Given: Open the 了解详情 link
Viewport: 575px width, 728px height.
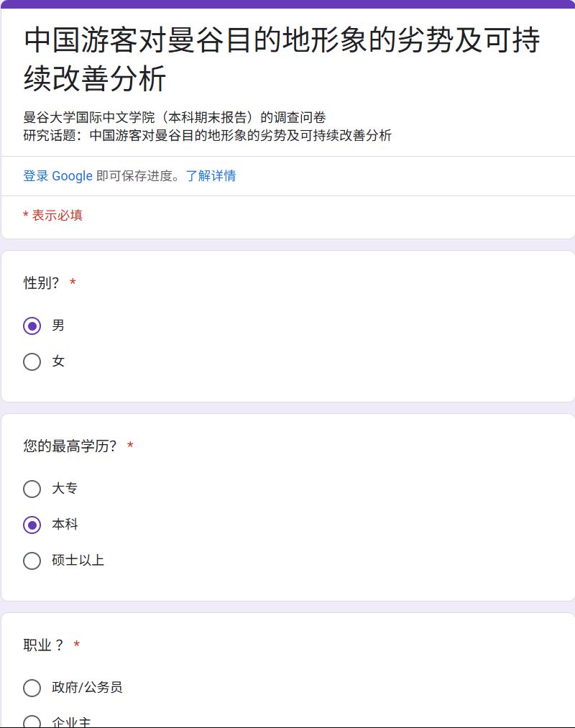Looking at the screenshot, I should (211, 176).
